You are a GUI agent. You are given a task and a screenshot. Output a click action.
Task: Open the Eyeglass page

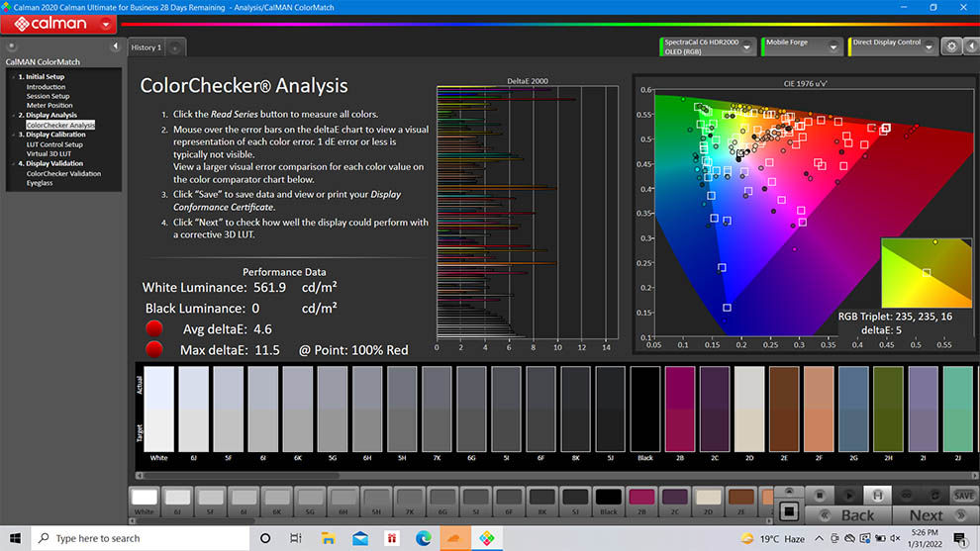[40, 183]
